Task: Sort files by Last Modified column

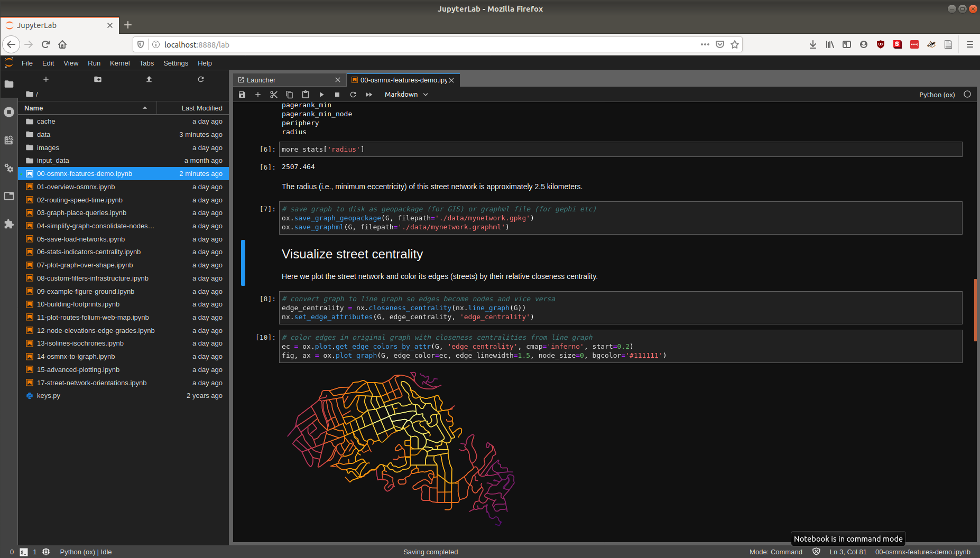Action: pyautogui.click(x=201, y=108)
